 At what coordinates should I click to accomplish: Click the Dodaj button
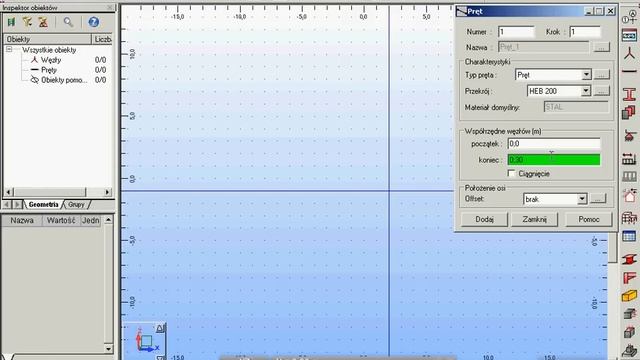(x=484, y=219)
